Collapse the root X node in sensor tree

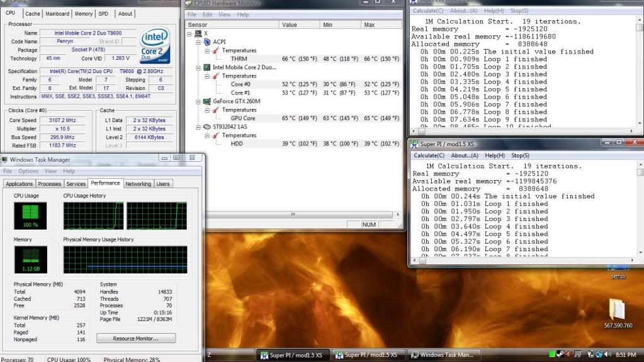(x=189, y=34)
